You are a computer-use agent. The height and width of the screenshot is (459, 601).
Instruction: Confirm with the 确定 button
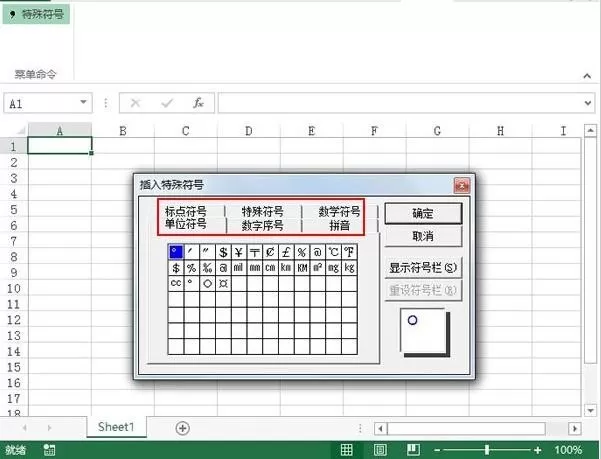pos(423,213)
